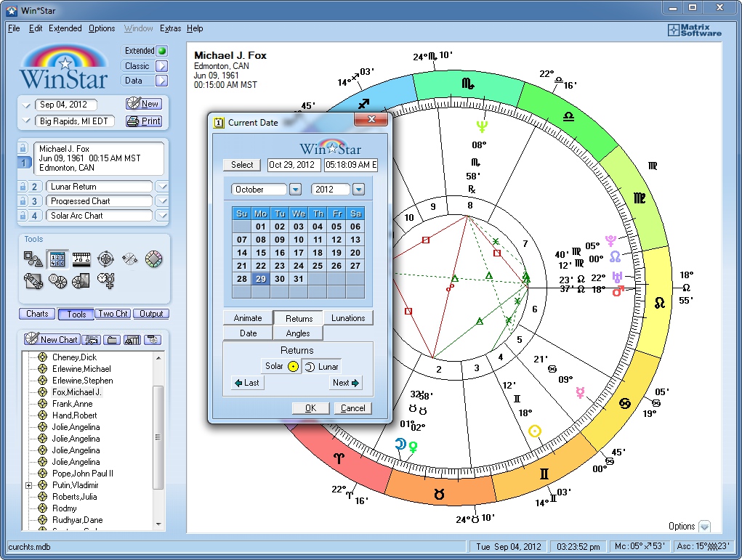This screenshot has width=742, height=560.
Task: Click the clock and Mercury symbol tool
Action: (105, 280)
